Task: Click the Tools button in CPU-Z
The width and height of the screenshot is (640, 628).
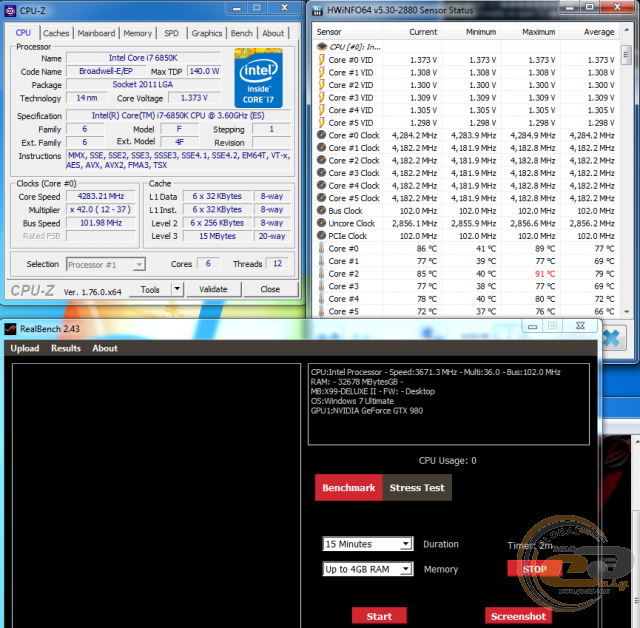Action: pos(150,289)
